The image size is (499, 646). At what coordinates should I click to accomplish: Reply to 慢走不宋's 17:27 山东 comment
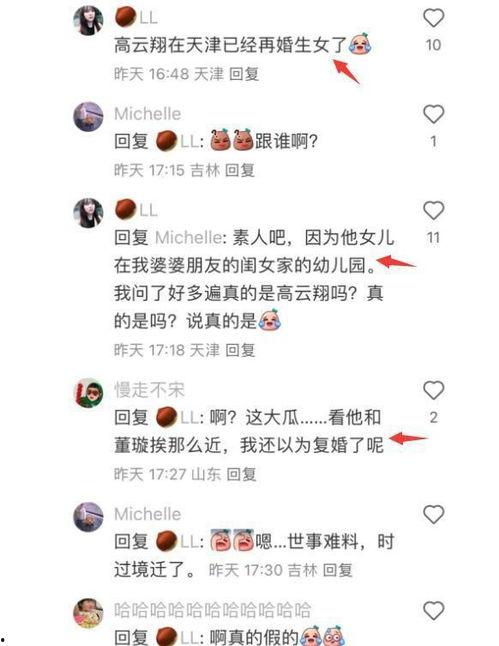coord(242,475)
